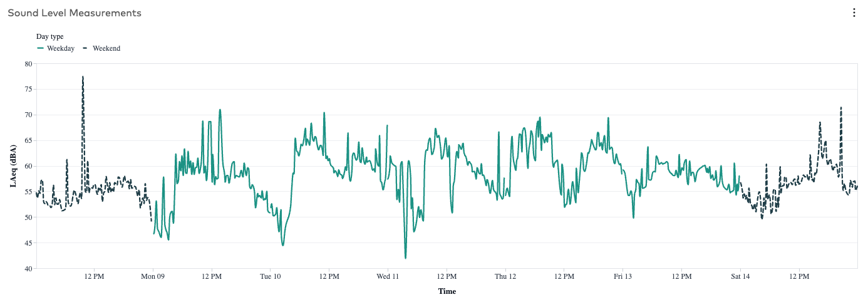Screen dimensions: 868x302
Task: Toggle the Weekend series legend label
Action: pyautogui.click(x=106, y=48)
